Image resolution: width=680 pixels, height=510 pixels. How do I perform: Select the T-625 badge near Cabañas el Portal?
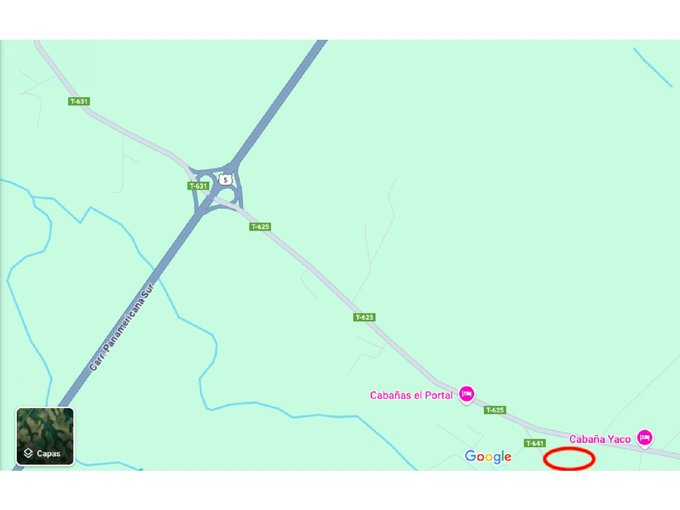coord(495,410)
